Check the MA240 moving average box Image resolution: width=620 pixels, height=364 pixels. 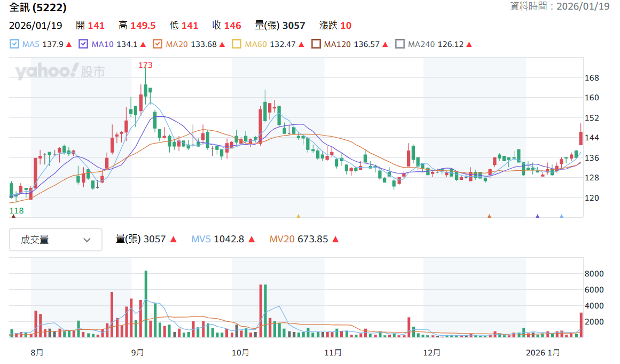click(x=400, y=44)
